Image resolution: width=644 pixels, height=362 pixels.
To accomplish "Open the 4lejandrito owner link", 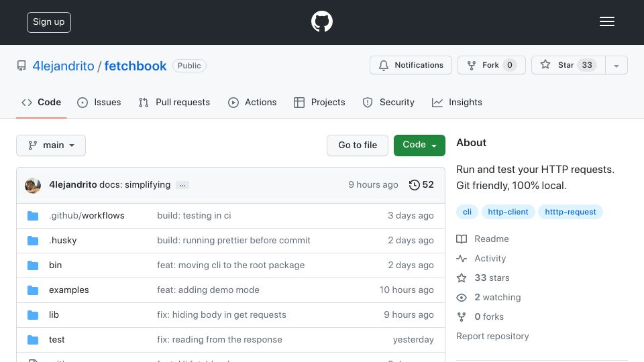I will [x=63, y=66].
